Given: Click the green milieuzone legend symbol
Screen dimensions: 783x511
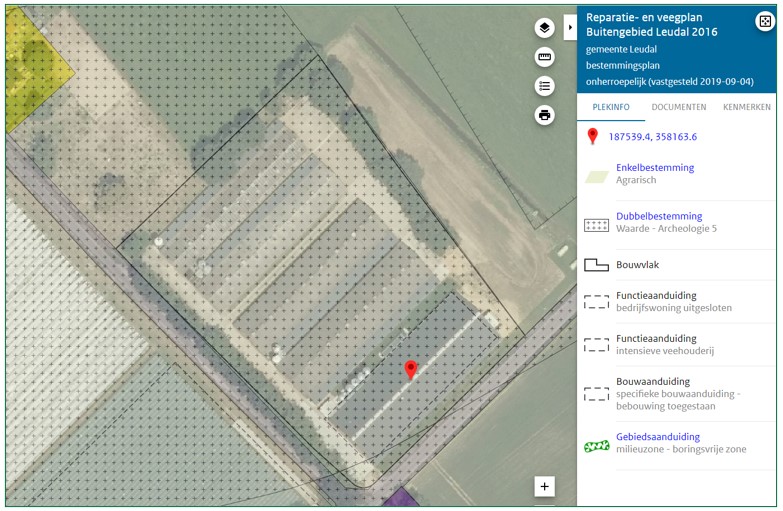Looking at the screenshot, I should point(596,446).
